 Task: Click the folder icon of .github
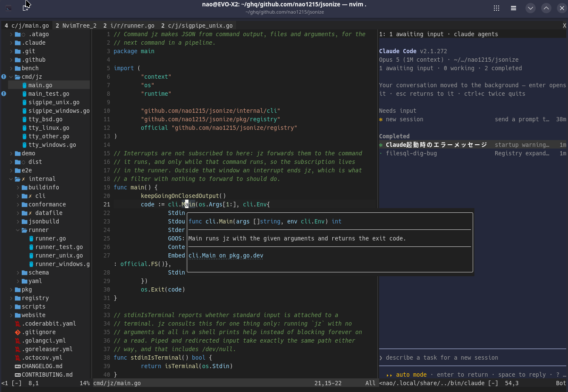(x=17, y=60)
